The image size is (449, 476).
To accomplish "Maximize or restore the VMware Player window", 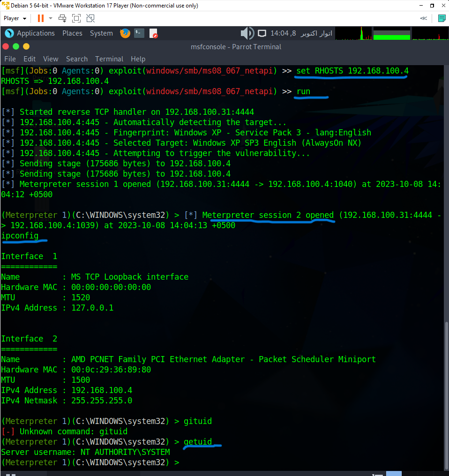I will (432, 6).
